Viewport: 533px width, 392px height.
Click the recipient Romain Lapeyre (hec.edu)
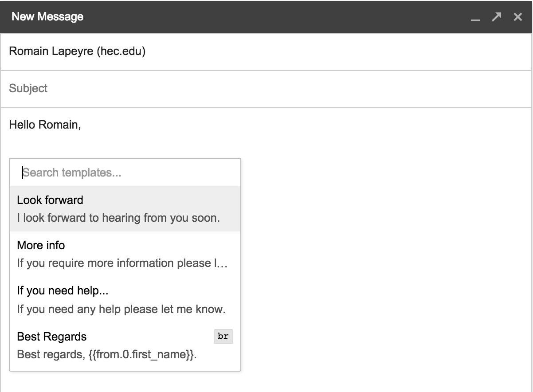(x=77, y=51)
